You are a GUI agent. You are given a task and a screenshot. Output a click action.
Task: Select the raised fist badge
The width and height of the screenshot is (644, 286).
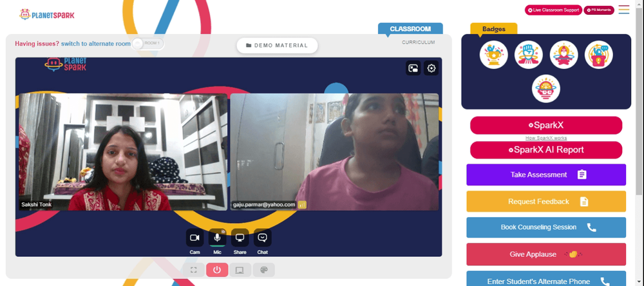[x=529, y=55]
